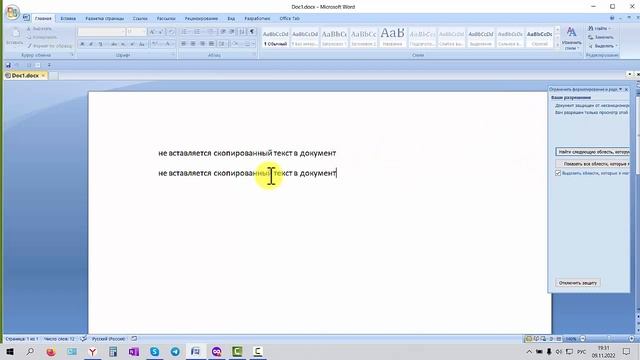
Task: Apply the Обычный style
Action: pos(276,38)
